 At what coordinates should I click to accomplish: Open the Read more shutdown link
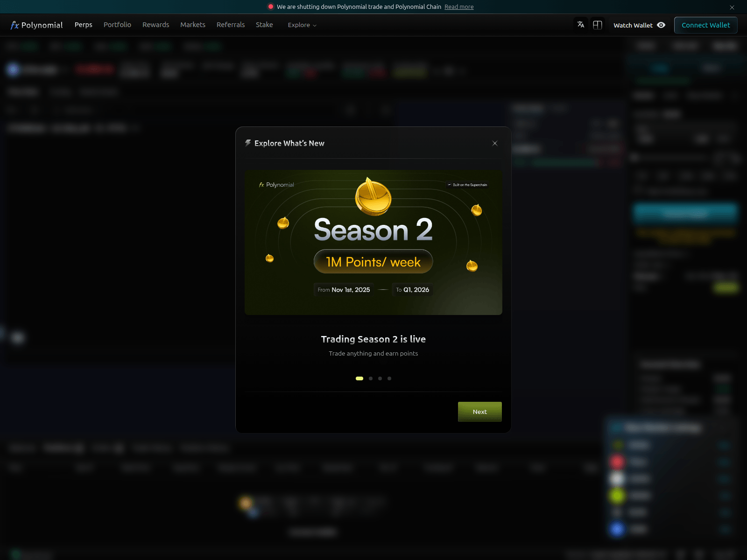(459, 7)
